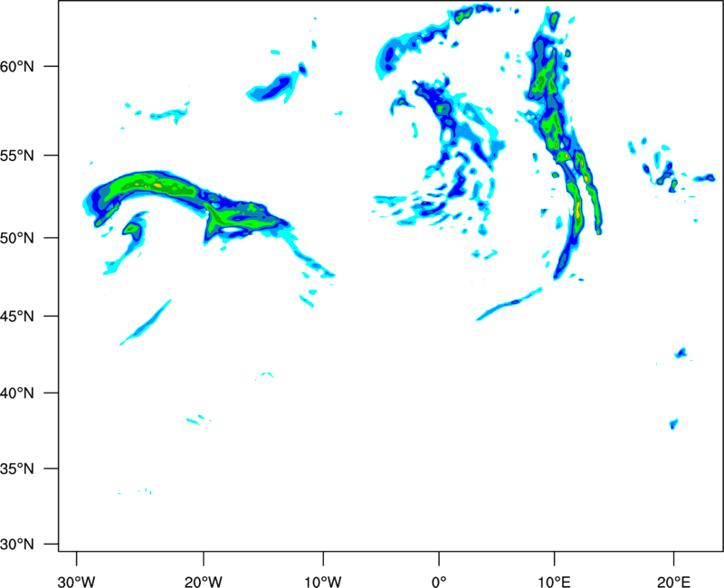Click the 20°E longitude axis label

(x=673, y=582)
